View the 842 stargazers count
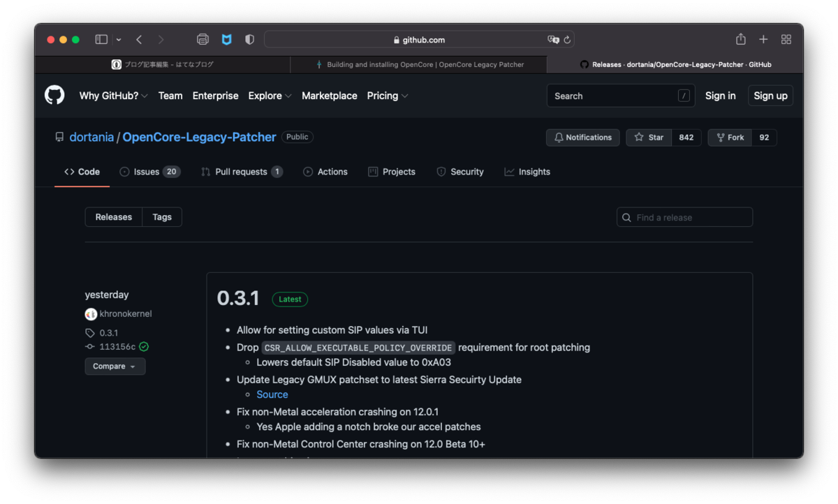This screenshot has height=504, width=838. click(x=686, y=138)
